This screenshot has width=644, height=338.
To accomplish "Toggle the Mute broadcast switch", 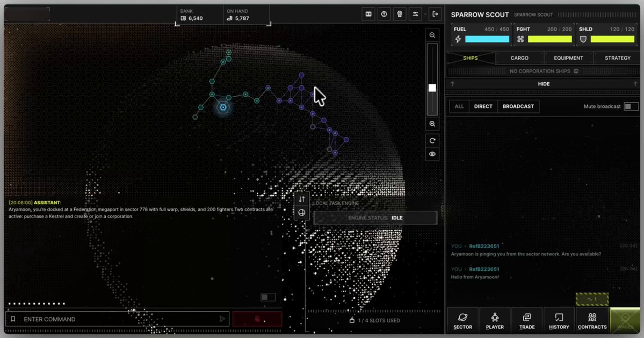I will click(x=631, y=106).
